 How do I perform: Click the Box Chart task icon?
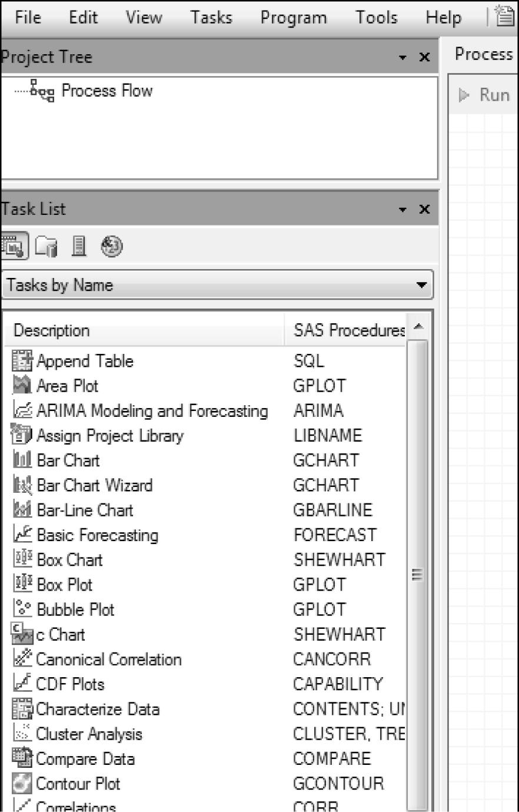22,559
